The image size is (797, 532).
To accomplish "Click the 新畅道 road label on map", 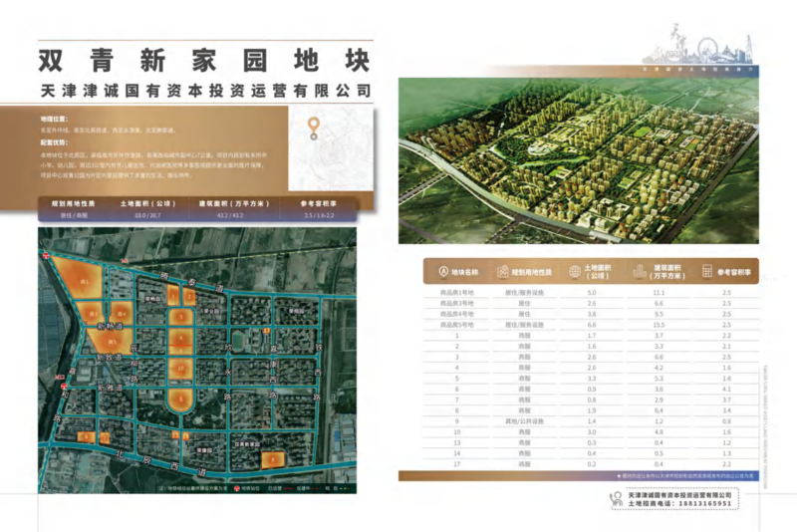I will point(111,326).
